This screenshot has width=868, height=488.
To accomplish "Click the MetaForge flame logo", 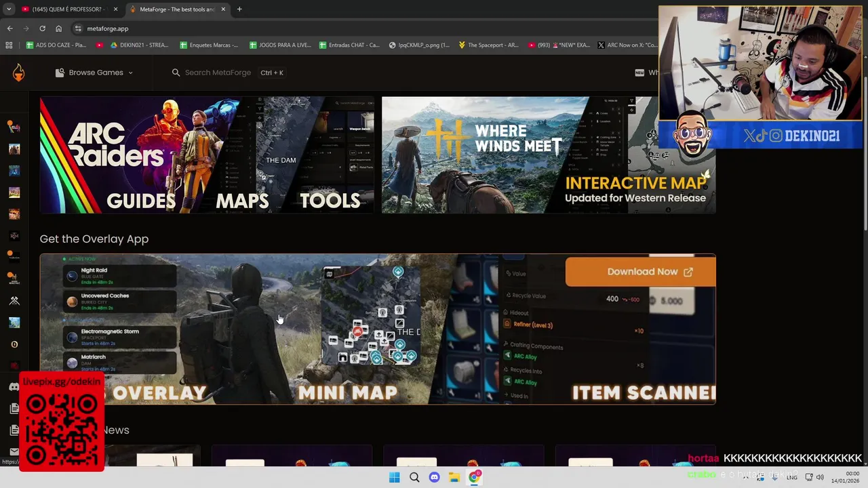I will (18, 73).
